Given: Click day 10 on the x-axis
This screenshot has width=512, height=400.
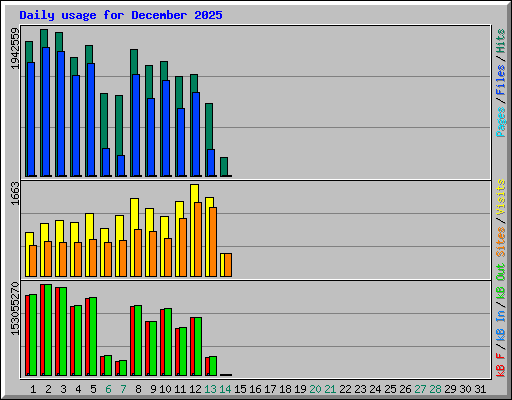Looking at the screenshot, I should 165,389.
